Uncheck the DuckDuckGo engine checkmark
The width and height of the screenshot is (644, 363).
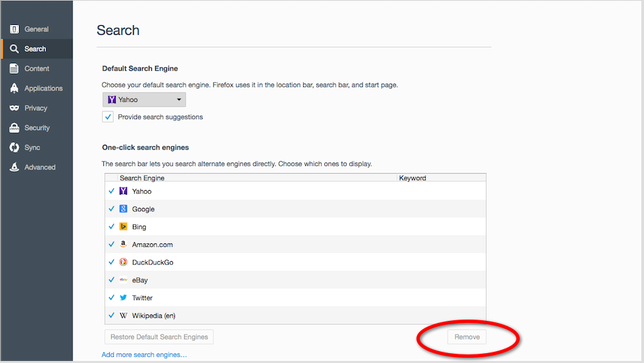pyautogui.click(x=111, y=262)
